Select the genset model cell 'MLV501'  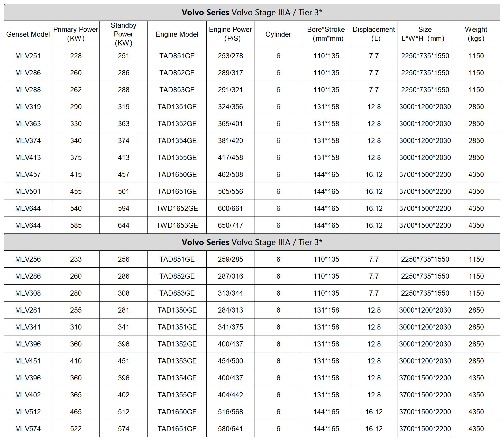point(28,191)
